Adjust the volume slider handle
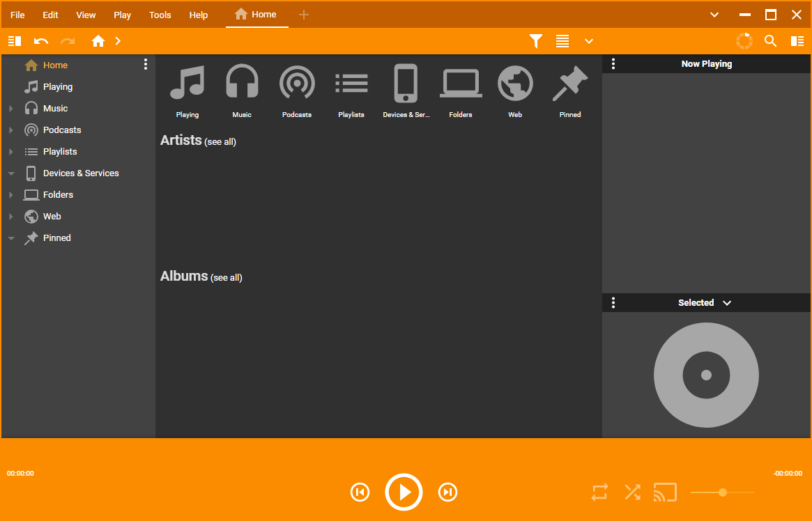 (x=723, y=492)
